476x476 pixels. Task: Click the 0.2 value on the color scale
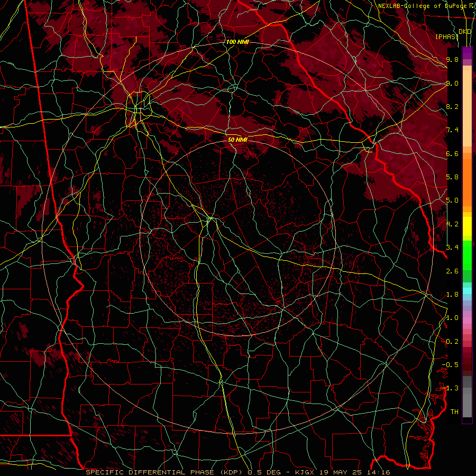coord(452,342)
